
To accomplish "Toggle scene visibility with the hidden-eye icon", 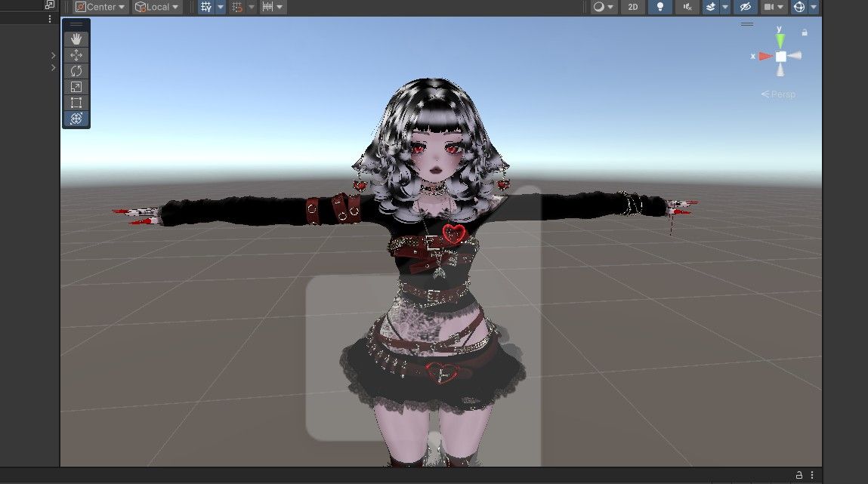I will pos(745,8).
